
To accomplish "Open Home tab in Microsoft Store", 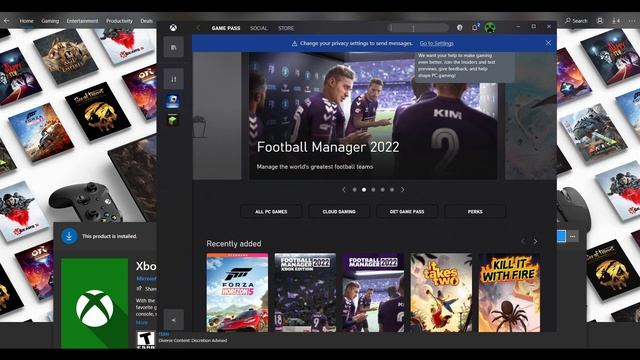I will click(27, 21).
